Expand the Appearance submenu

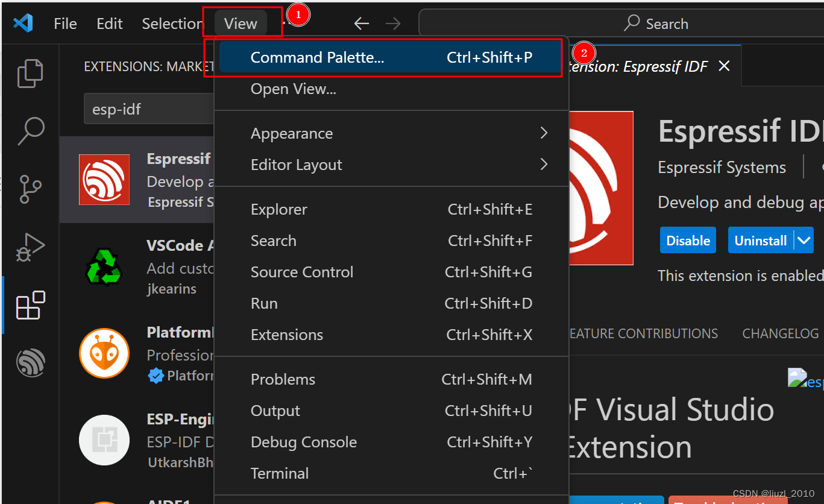(x=292, y=133)
